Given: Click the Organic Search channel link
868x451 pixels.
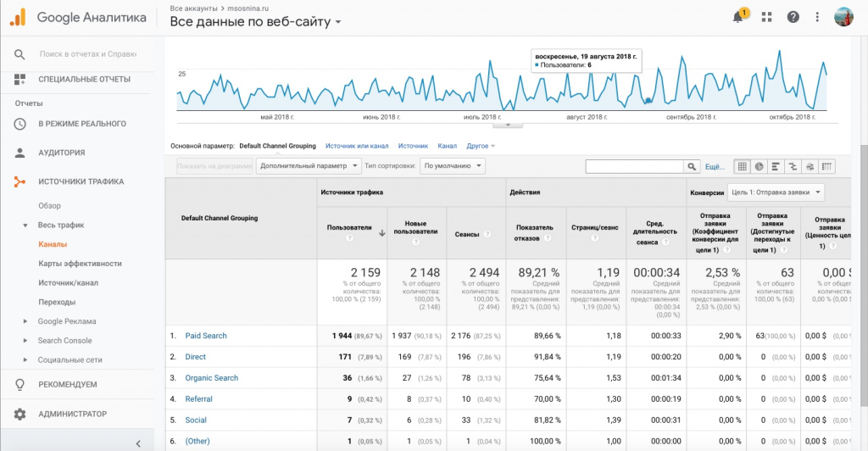Looking at the screenshot, I should click(211, 378).
